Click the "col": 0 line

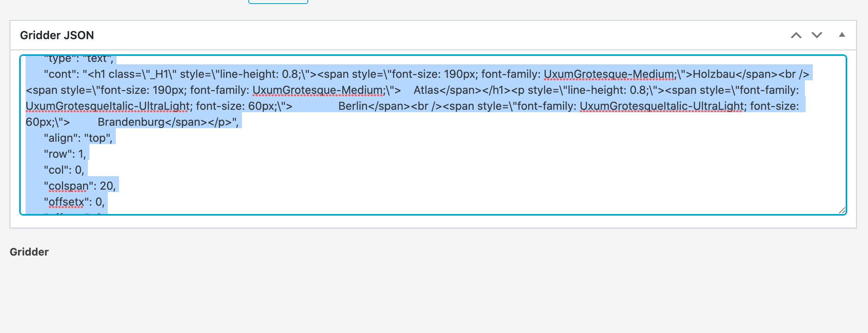pos(64,170)
